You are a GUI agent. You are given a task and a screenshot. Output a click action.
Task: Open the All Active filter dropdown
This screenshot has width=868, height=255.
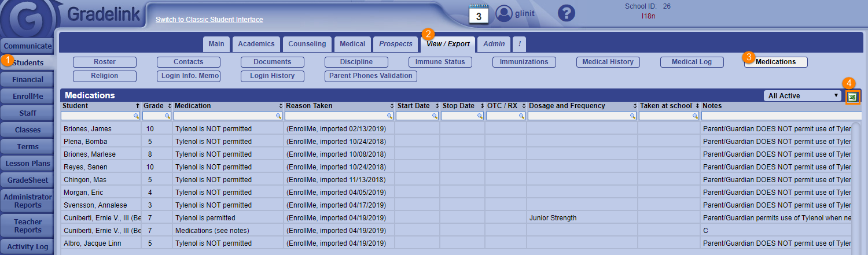(803, 96)
